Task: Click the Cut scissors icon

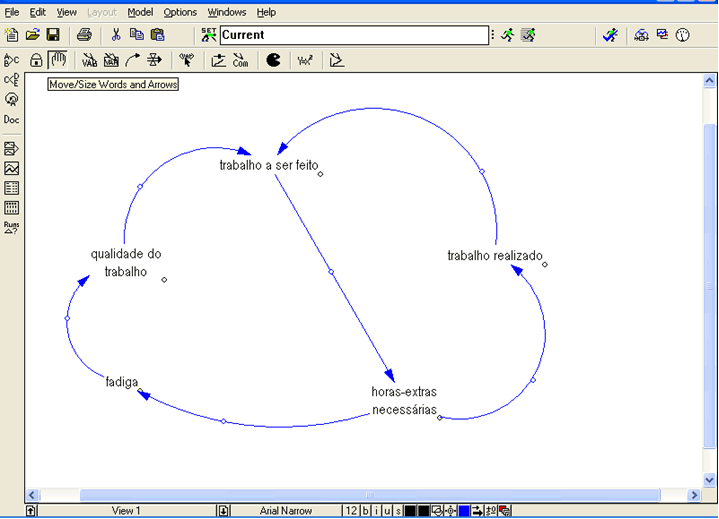Action: 116,35
